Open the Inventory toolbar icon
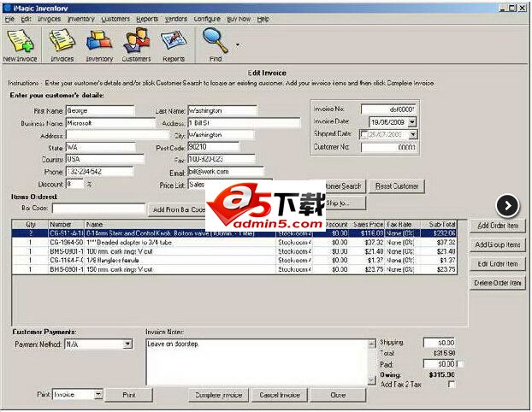The image size is (532, 412). click(x=99, y=45)
